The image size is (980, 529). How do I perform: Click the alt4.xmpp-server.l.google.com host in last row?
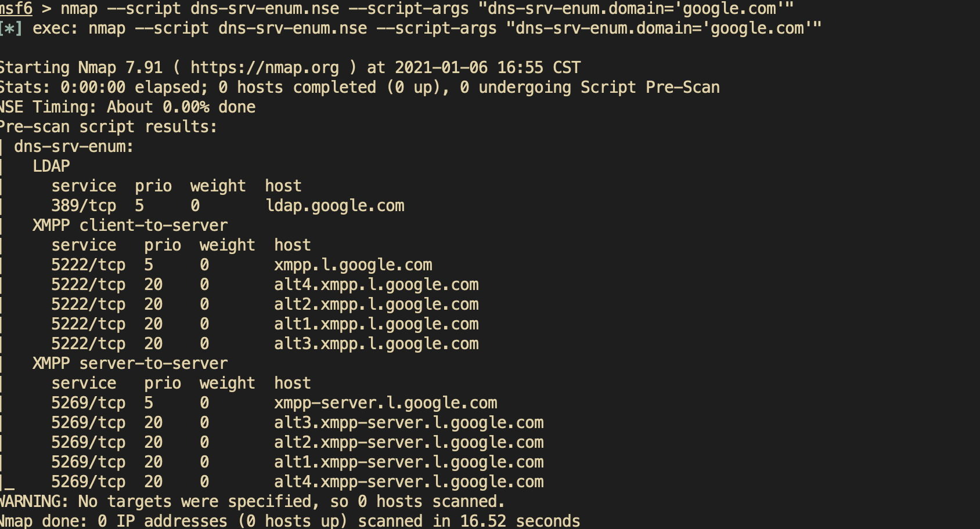coord(409,482)
